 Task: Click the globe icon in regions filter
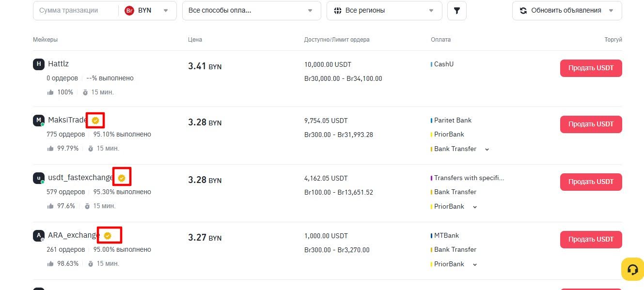pos(338,11)
